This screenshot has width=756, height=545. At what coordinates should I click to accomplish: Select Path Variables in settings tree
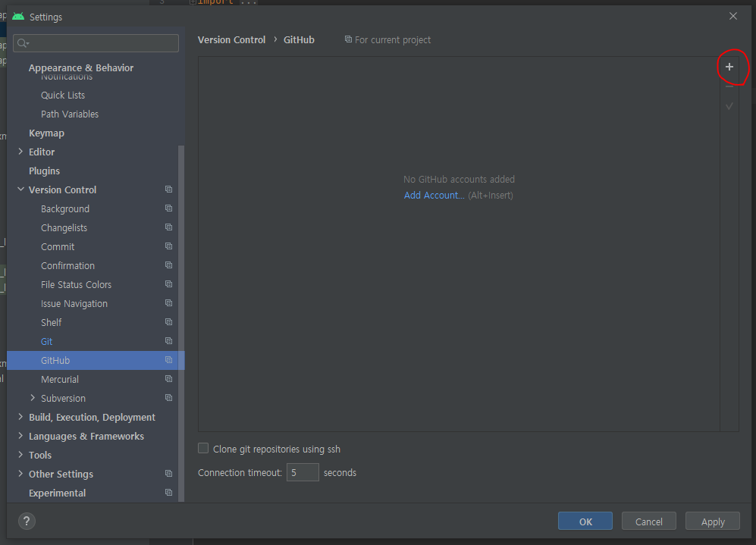[x=70, y=114]
